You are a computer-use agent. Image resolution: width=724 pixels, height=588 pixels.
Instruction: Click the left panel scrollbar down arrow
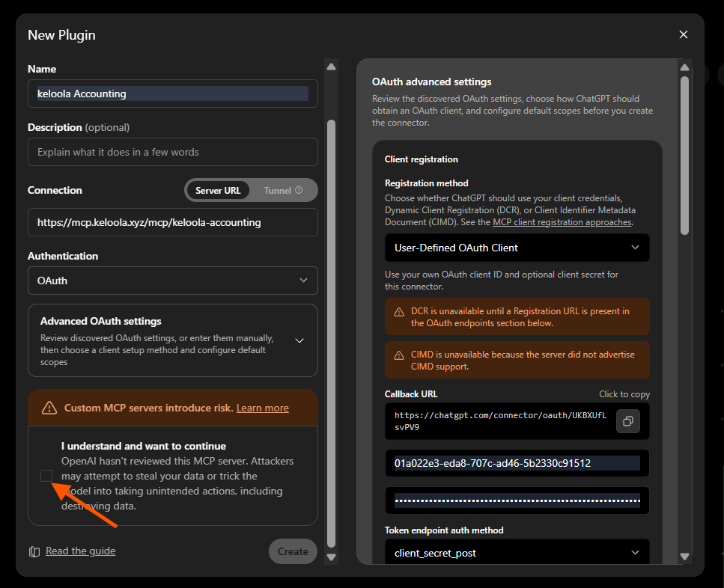pos(331,557)
